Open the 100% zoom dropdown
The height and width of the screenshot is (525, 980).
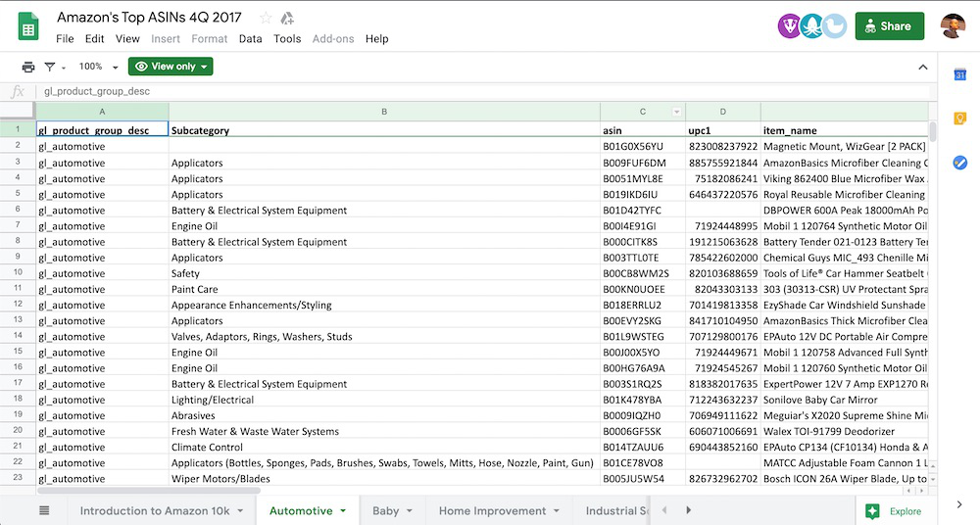tap(103, 67)
